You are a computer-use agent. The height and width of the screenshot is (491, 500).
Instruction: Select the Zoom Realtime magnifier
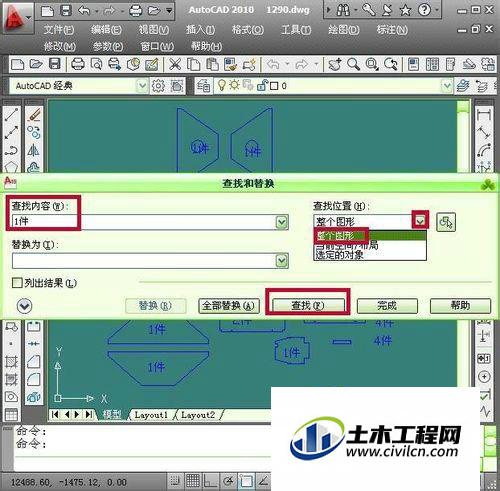[x=353, y=64]
